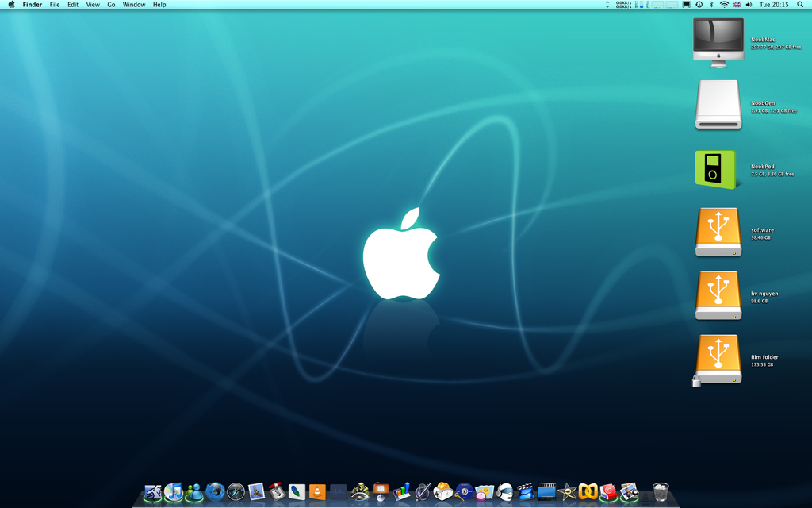The height and width of the screenshot is (508, 812).
Task: Click the volume speaker menu bar icon
Action: coord(749,5)
